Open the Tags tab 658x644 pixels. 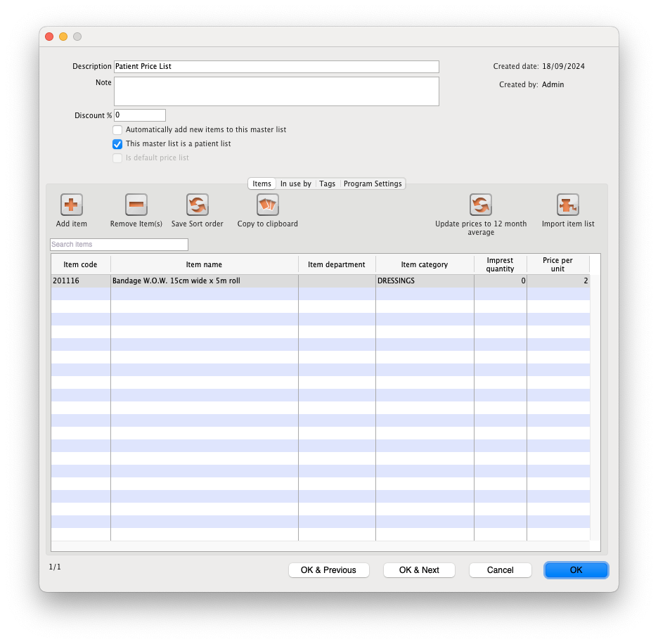[328, 183]
